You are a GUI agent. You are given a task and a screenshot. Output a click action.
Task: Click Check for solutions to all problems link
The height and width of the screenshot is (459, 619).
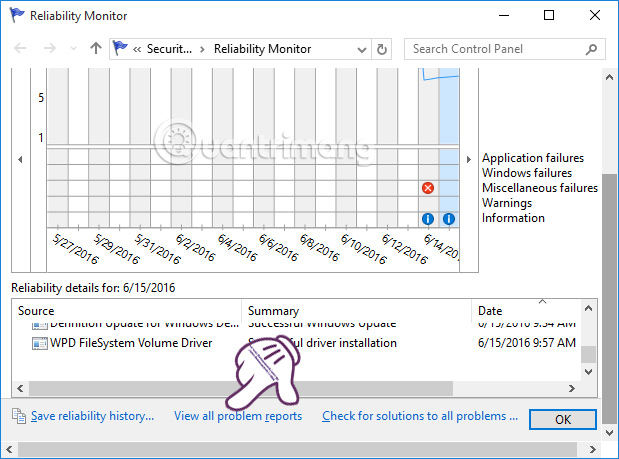pos(420,416)
